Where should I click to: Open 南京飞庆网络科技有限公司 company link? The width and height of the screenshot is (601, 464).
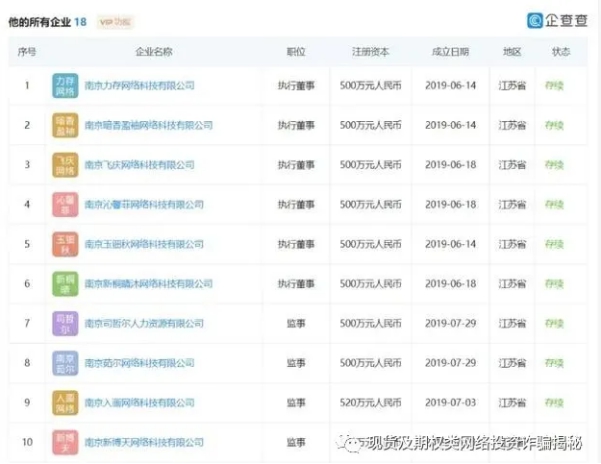click(139, 165)
